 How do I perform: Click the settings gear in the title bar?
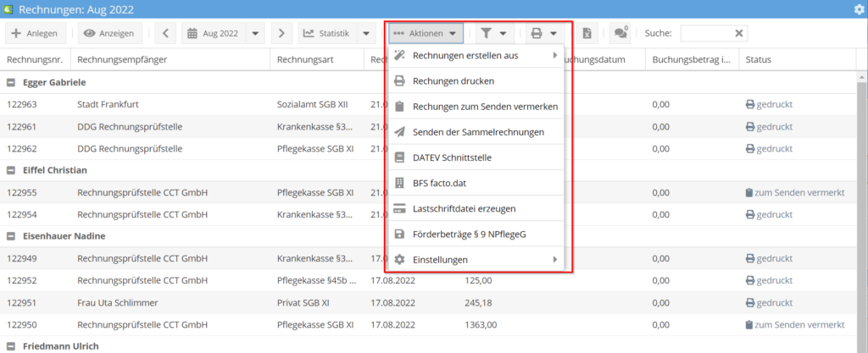click(859, 9)
